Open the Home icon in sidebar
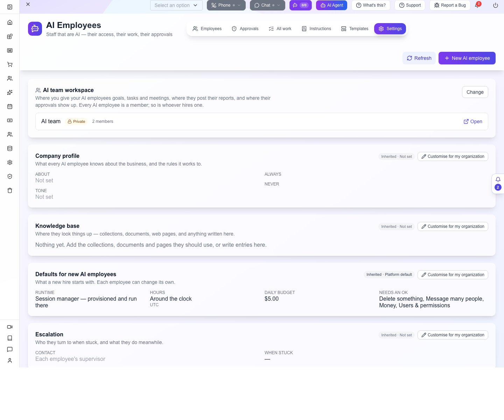The width and height of the screenshot is (504, 420). (10, 22)
